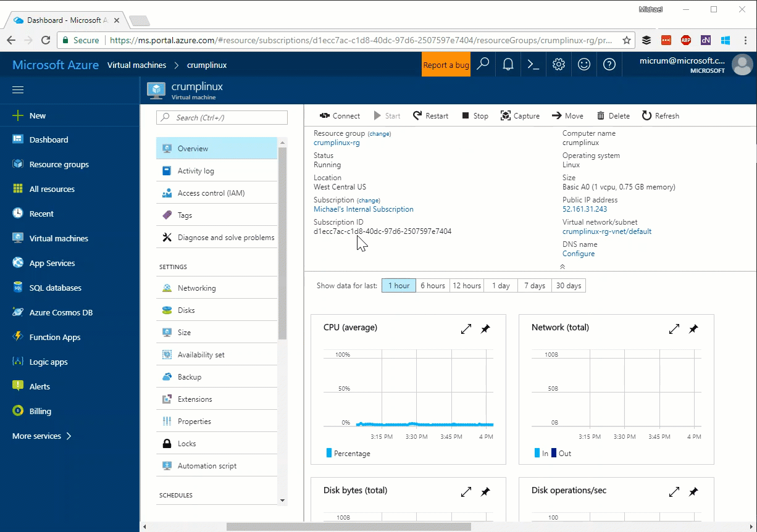
Task: Expand the Network (total) chart fullscreen
Action: tap(674, 329)
